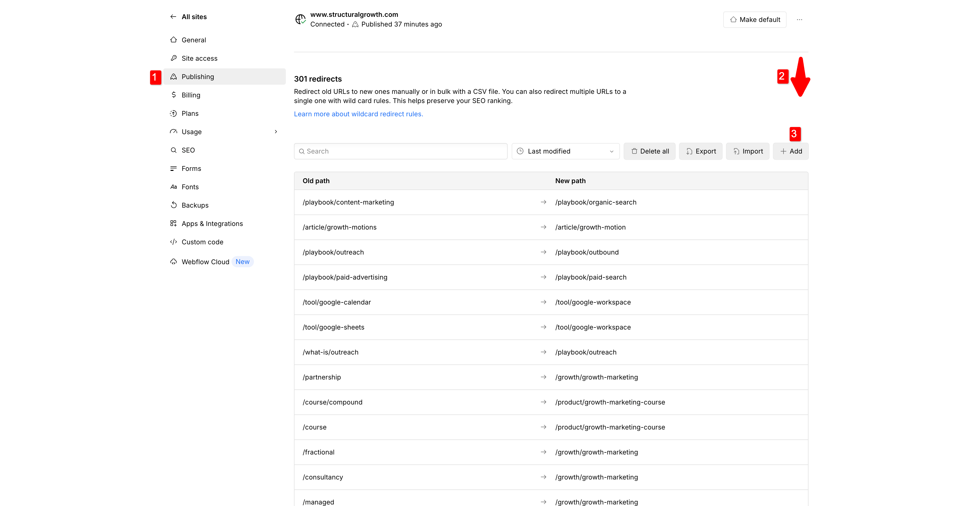This screenshot has width=980, height=506.
Task: Click the back arrow next to All sites
Action: 173,17
